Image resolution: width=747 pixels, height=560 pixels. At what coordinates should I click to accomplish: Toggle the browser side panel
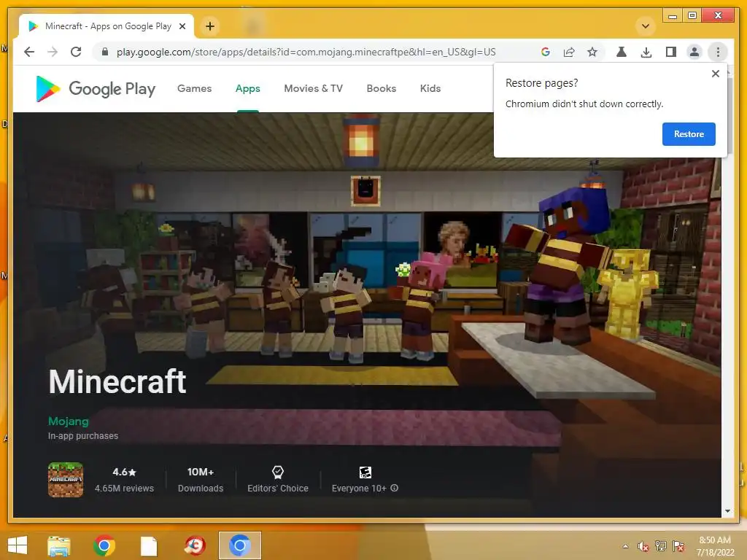click(671, 52)
